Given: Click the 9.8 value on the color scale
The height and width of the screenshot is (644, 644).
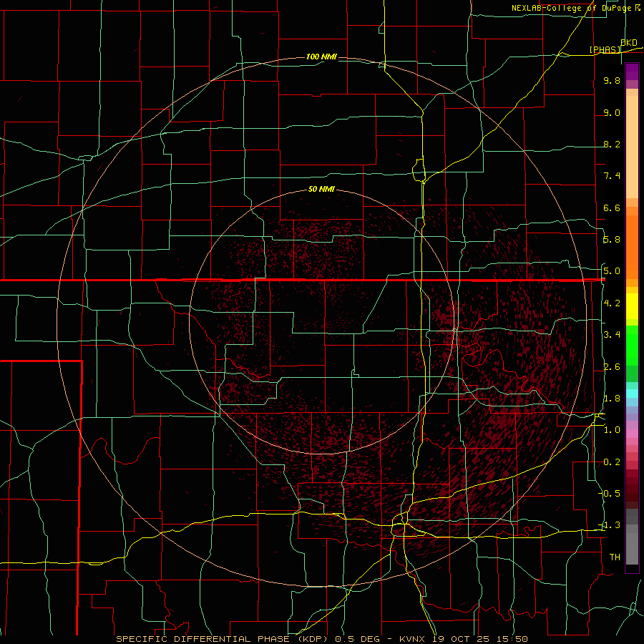Looking at the screenshot, I should 612,80.
